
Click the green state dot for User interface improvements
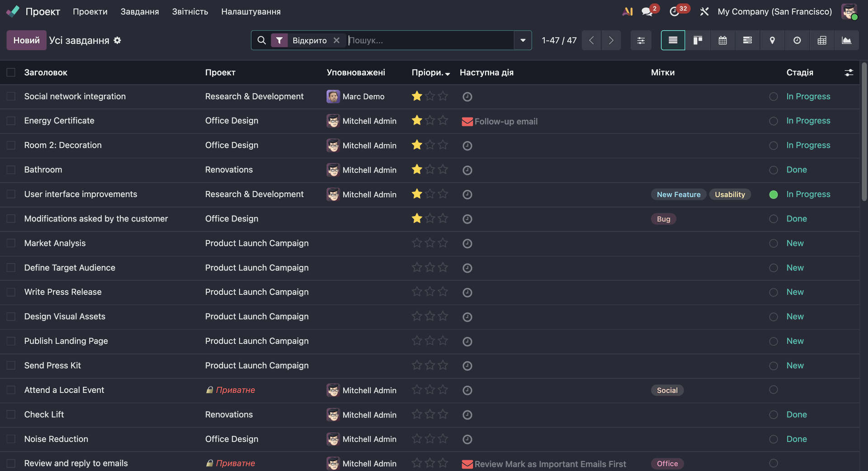pos(774,194)
